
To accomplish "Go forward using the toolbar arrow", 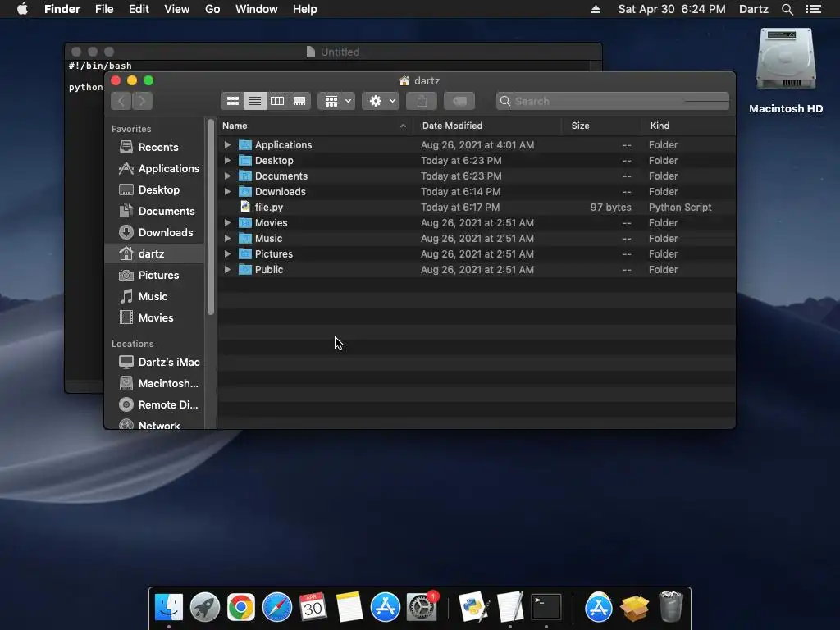I will point(143,101).
